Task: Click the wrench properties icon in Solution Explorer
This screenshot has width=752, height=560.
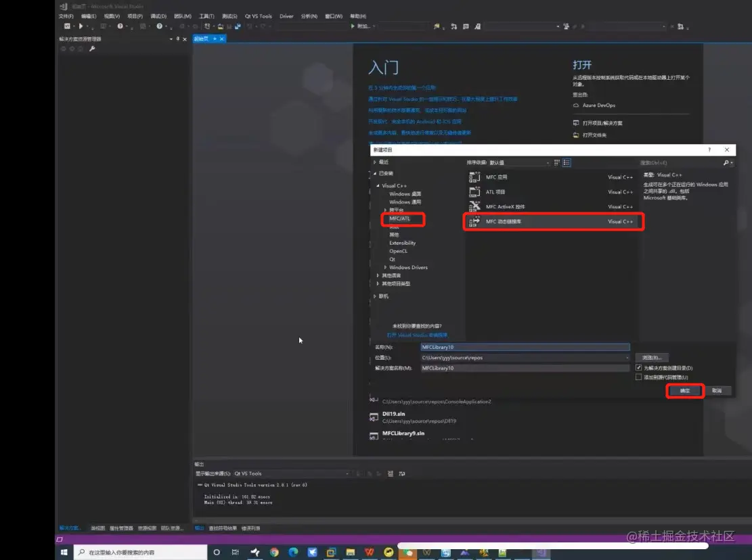Action: click(x=92, y=49)
